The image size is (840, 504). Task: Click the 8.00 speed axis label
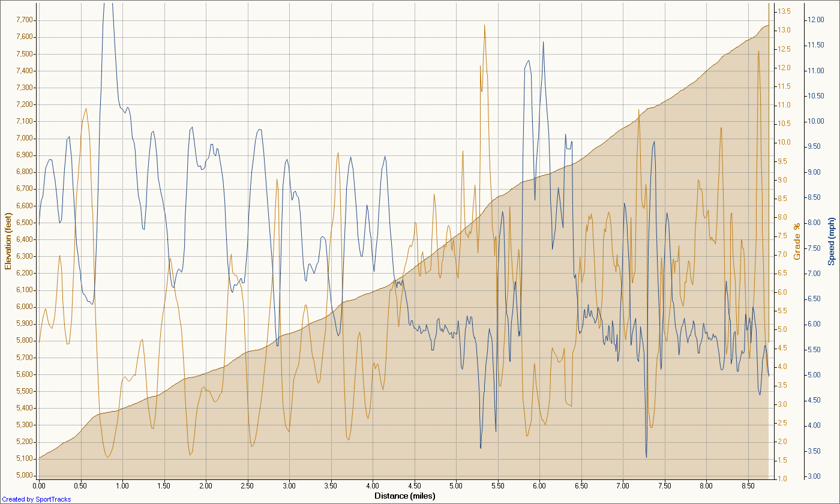pyautogui.click(x=814, y=223)
